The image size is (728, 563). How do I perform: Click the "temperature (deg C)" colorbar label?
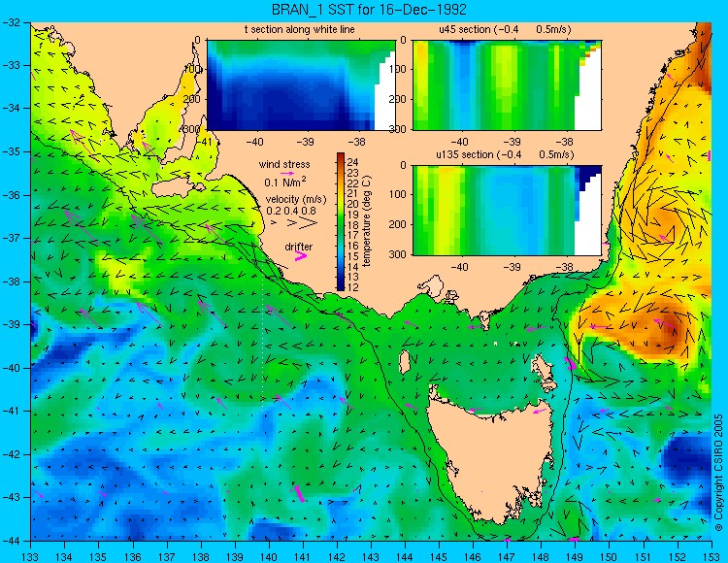click(x=367, y=221)
